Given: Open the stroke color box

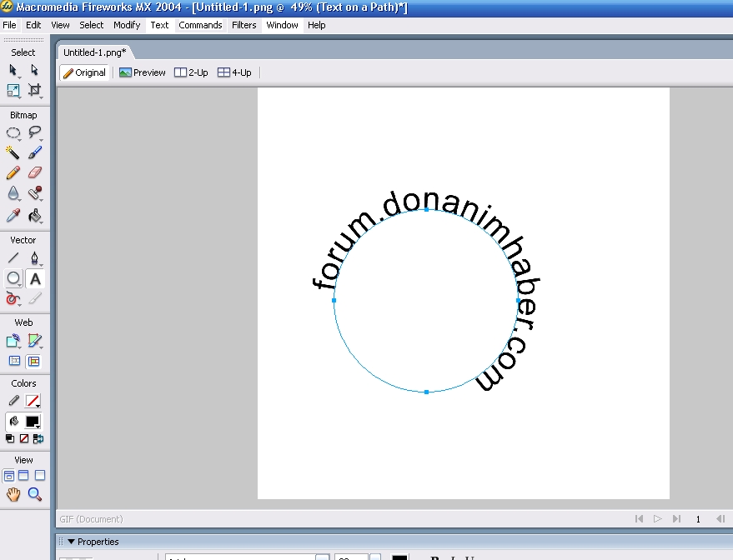Looking at the screenshot, I should [33, 401].
